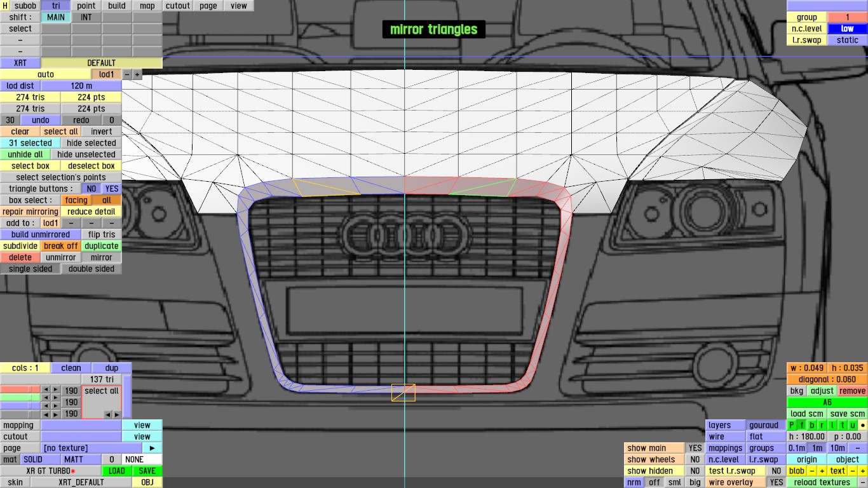The image size is (868, 488).
Task: Adjust the red colour slider
Action: (x=20, y=390)
